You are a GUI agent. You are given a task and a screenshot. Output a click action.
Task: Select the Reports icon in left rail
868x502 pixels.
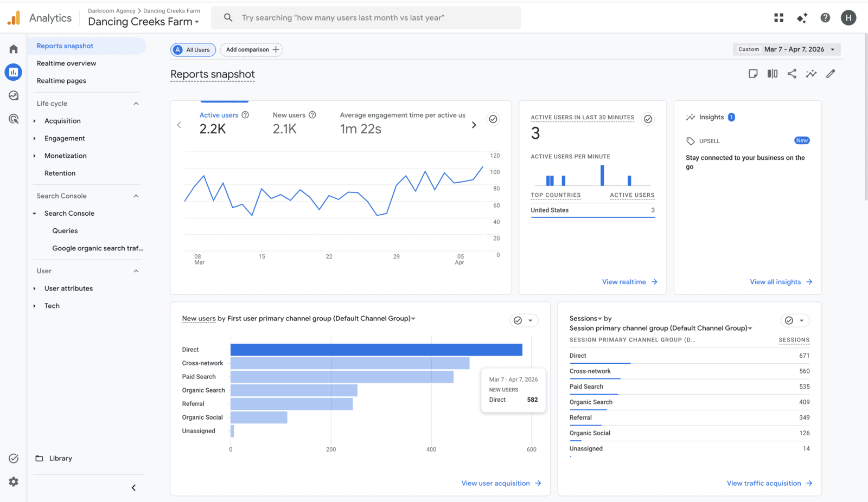[x=14, y=72]
